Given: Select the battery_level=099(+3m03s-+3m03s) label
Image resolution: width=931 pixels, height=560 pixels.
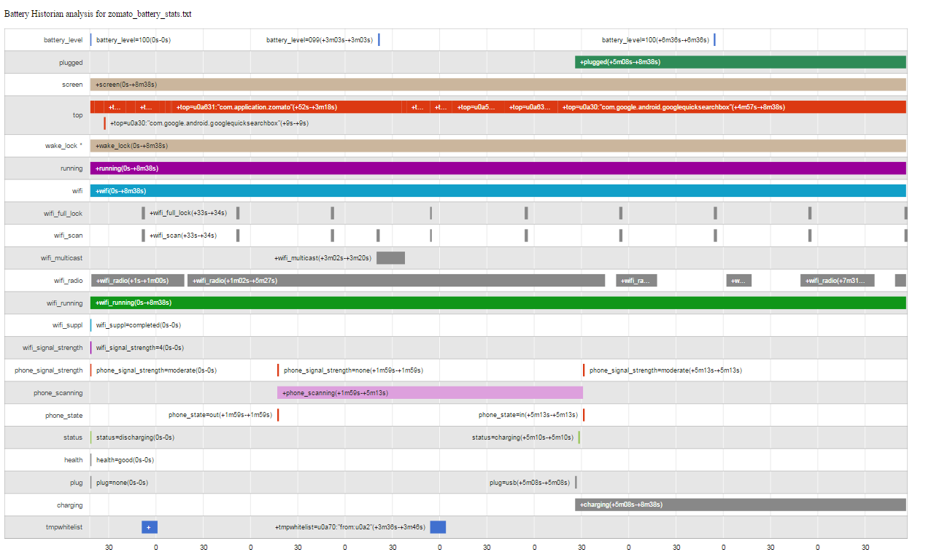Looking at the screenshot, I should [320, 40].
